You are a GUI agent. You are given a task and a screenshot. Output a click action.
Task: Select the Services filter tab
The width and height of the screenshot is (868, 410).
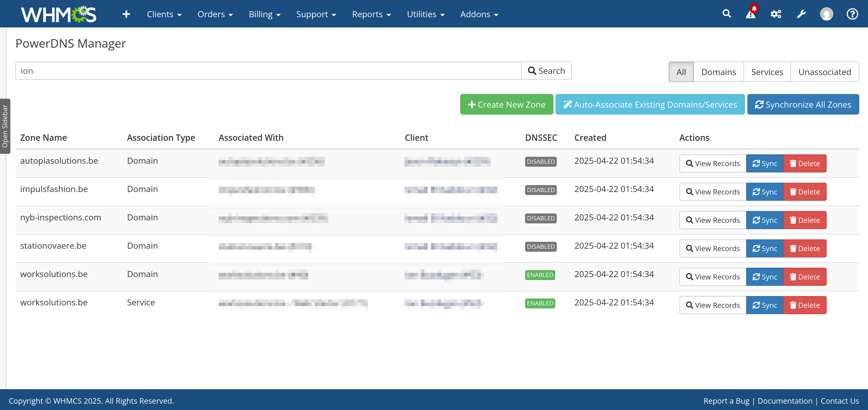767,72
